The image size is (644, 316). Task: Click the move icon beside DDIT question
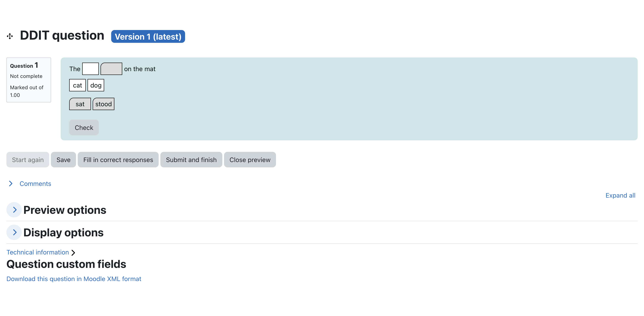point(10,36)
